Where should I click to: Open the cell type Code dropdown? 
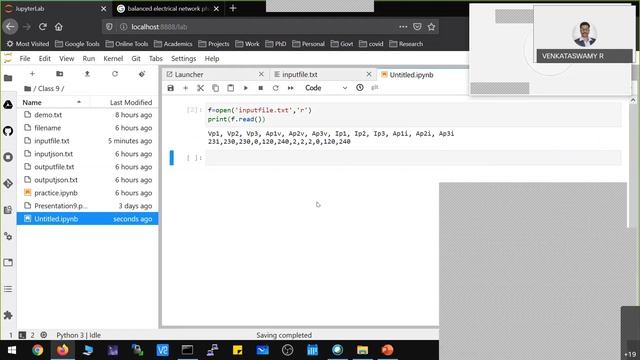click(x=326, y=88)
